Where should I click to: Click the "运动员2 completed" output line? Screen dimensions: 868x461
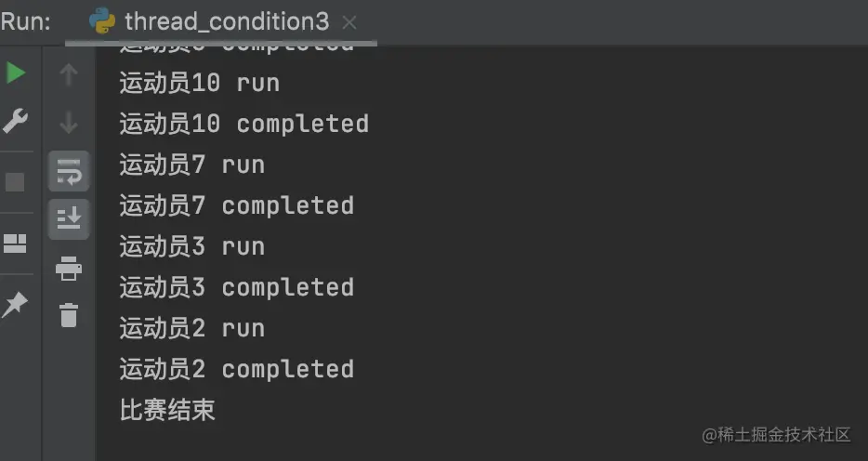[237, 369]
